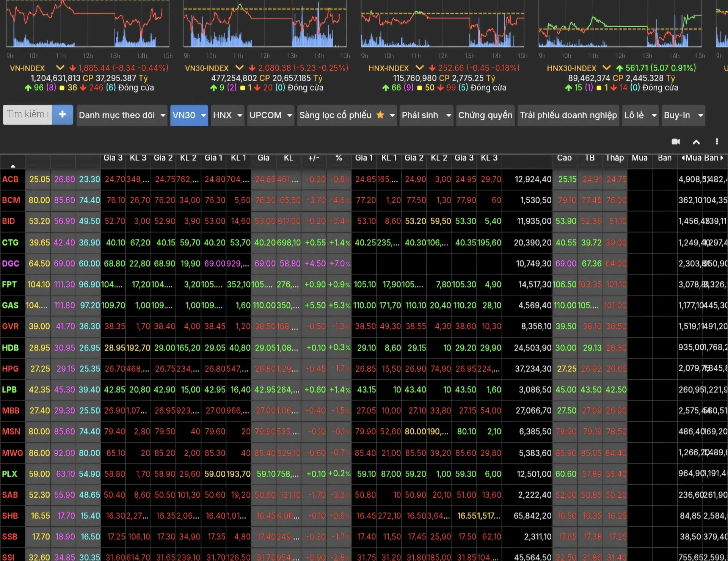Click the plus button beside search

tap(62, 115)
